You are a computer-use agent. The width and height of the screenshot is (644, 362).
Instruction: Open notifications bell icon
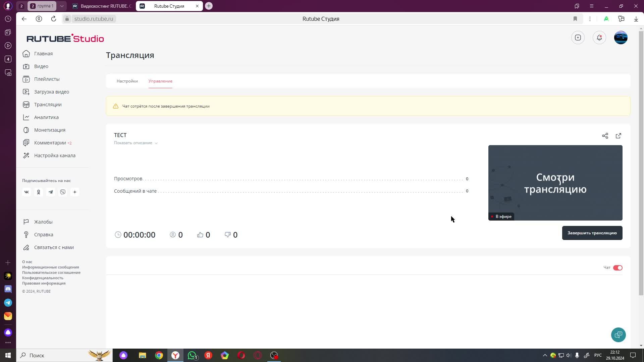599,38
